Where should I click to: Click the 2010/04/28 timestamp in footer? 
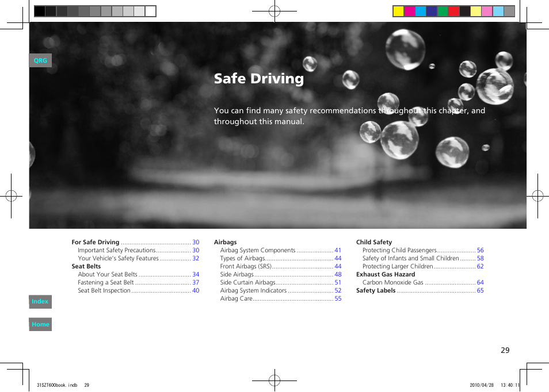pyautogui.click(x=482, y=385)
